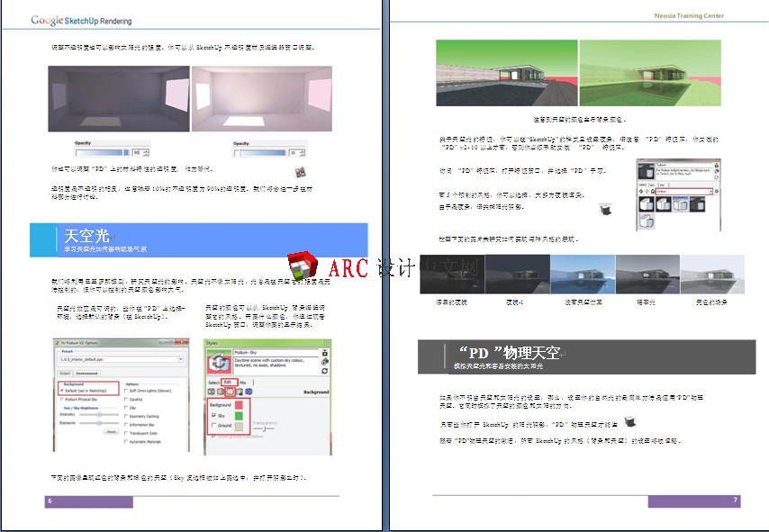Click the dark room render image

click(x=119, y=98)
